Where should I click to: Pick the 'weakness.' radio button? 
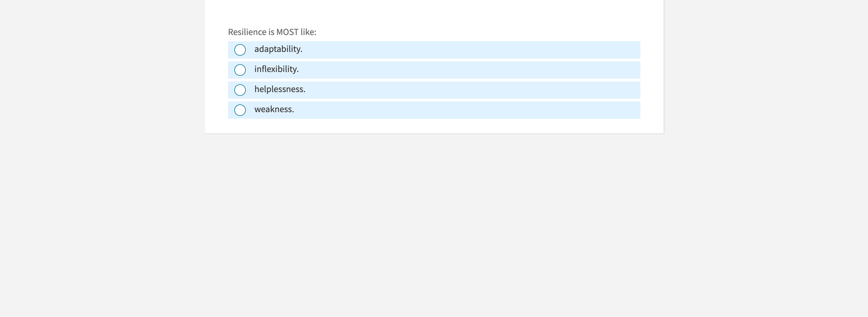point(240,110)
